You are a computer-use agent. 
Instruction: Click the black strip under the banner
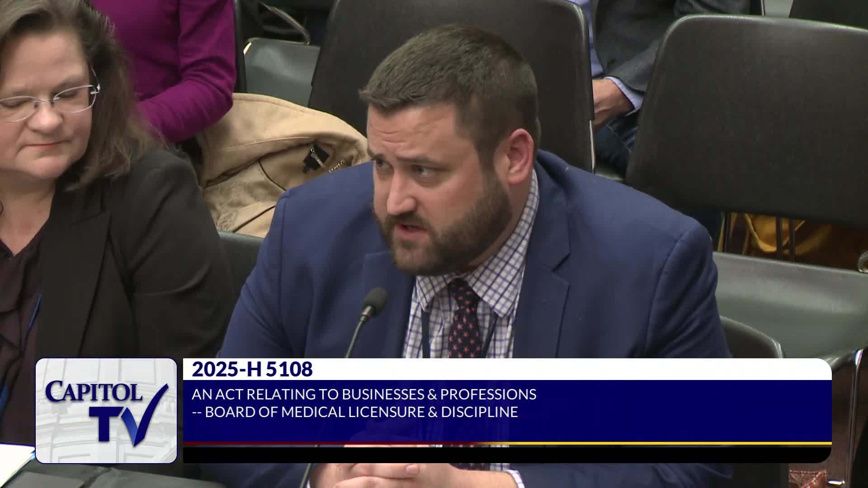(506, 454)
